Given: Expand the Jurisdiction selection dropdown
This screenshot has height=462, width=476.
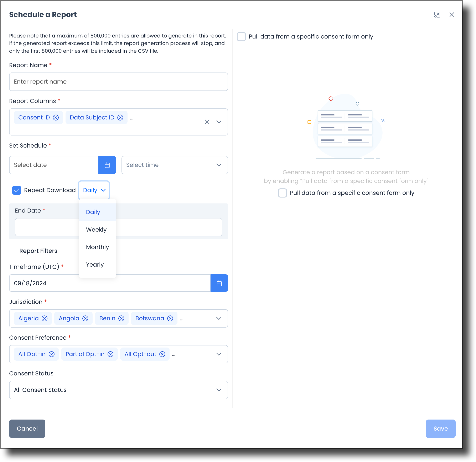Looking at the screenshot, I should 219,318.
